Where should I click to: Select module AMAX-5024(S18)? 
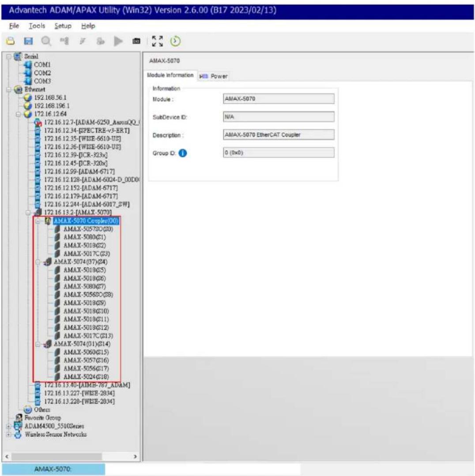86,377
